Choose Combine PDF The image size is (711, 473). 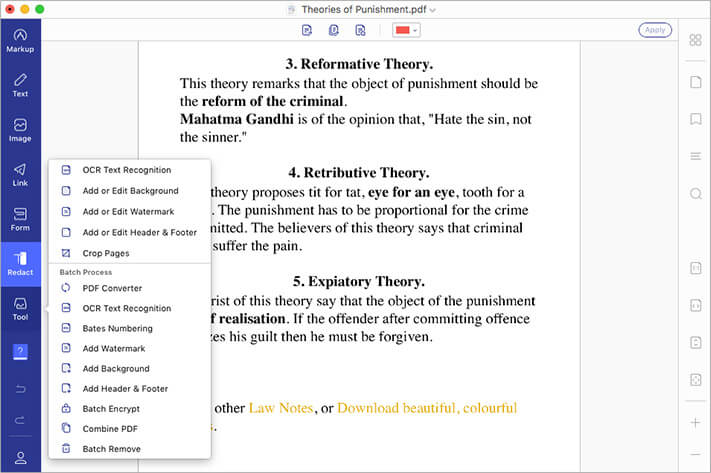[x=130, y=429]
